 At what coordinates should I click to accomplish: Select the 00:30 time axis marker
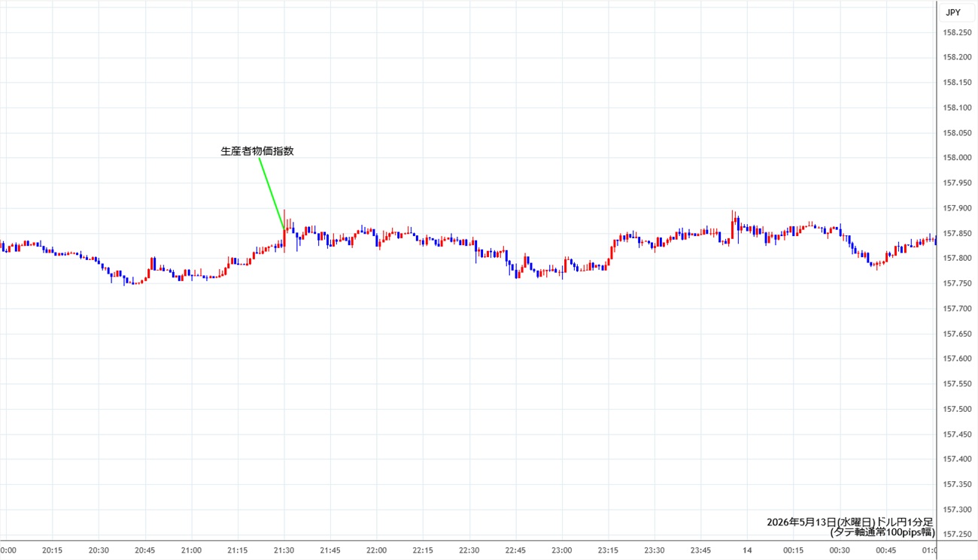[x=840, y=550]
